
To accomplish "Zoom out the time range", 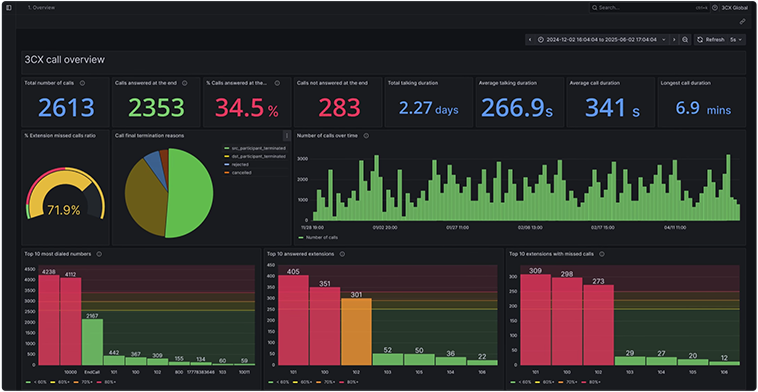I will (685, 40).
